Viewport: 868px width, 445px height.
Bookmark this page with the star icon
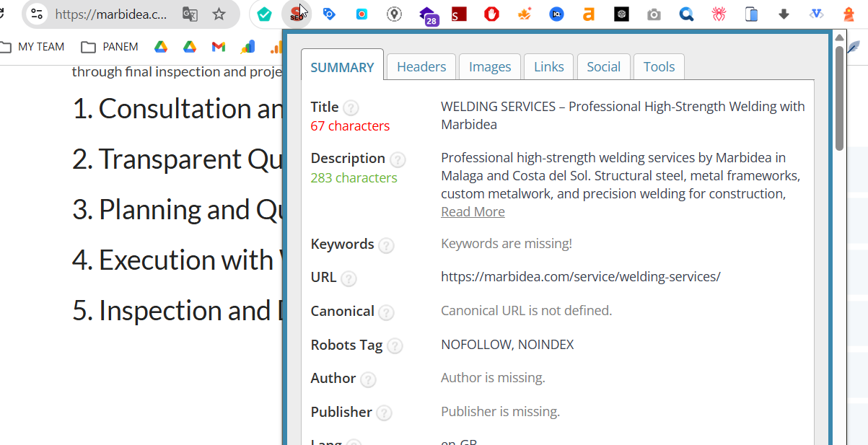tap(219, 14)
